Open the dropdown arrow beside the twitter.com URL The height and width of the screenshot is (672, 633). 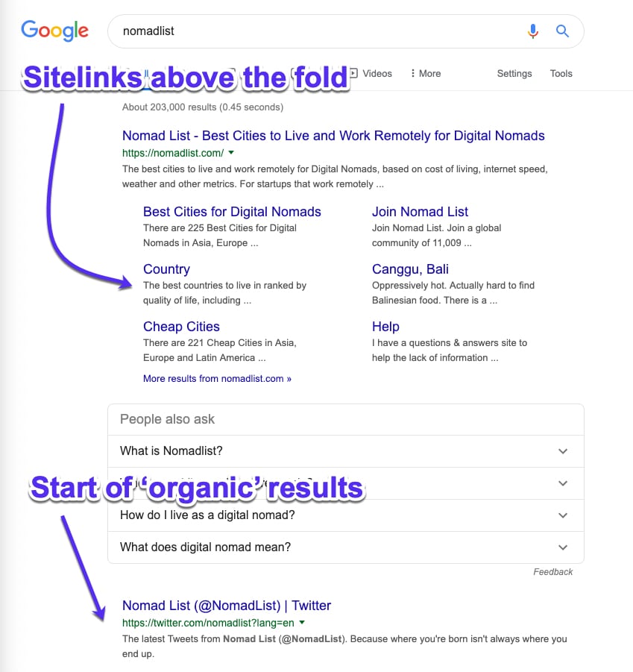302,624
